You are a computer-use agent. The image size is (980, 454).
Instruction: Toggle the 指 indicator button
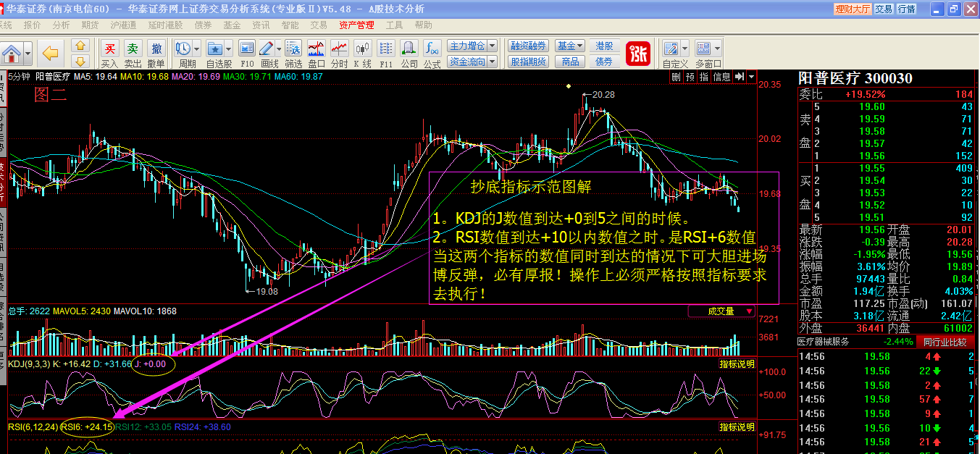(704, 76)
